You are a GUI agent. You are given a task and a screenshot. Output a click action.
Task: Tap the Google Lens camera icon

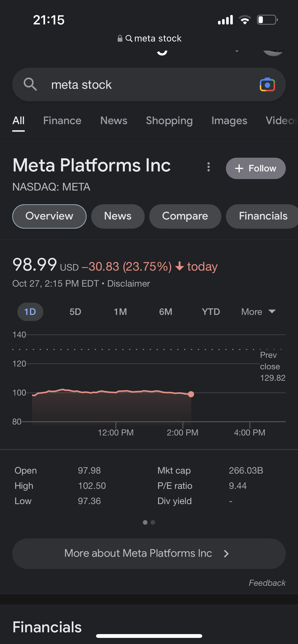tap(267, 85)
